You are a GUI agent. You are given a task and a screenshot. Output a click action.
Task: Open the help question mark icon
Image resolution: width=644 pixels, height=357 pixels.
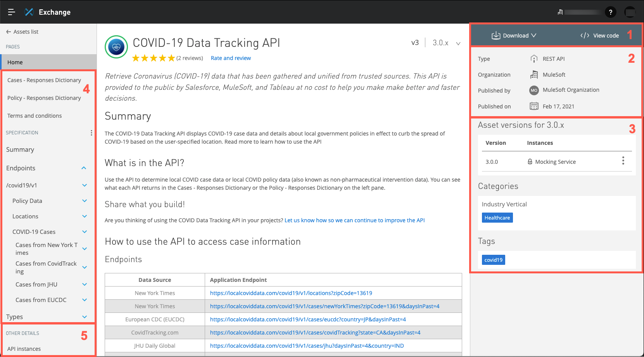tap(611, 12)
